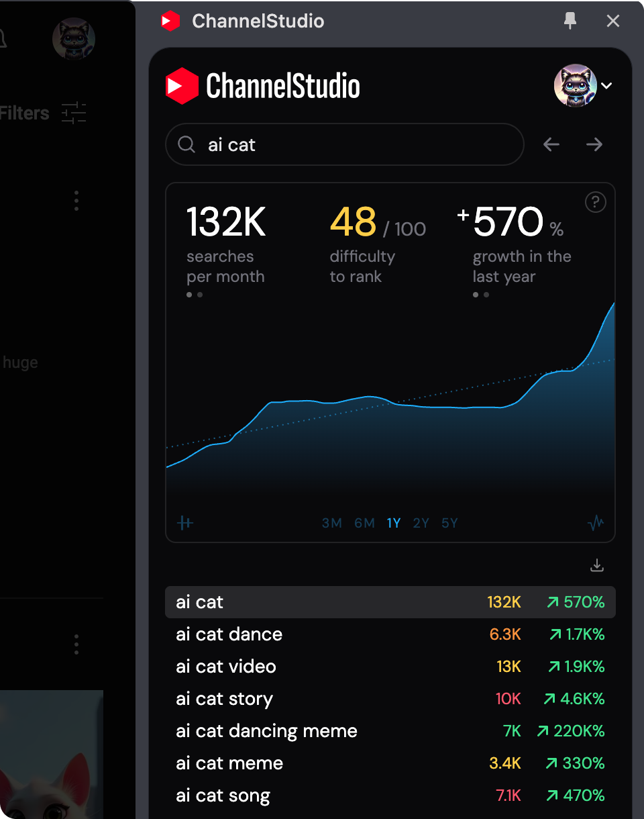Click the 6.3K volume value
Viewport: 644px width, 819px height.
505,634
